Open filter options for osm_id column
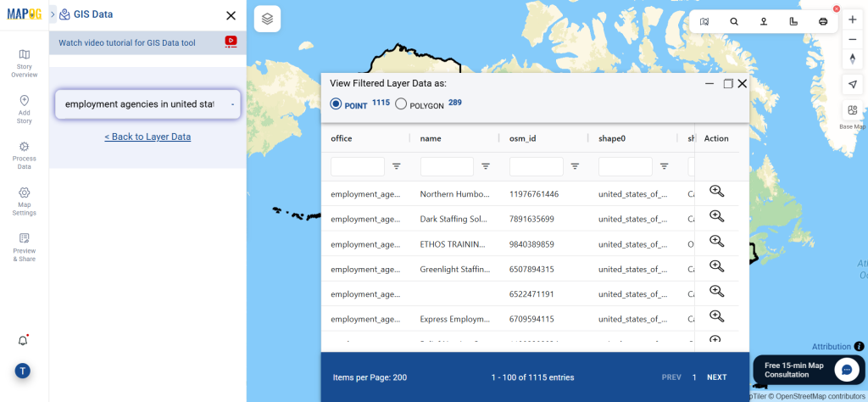 576,166
